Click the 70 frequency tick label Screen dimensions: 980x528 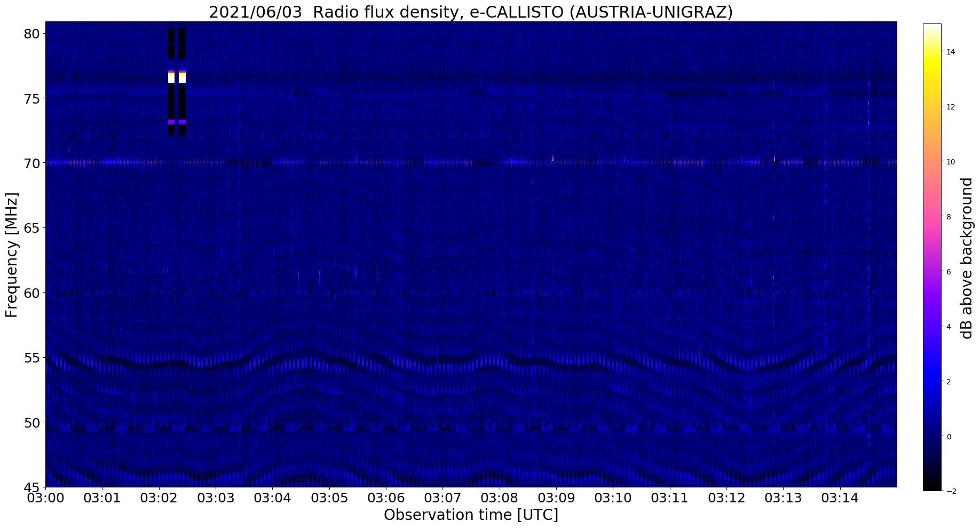[x=31, y=163]
